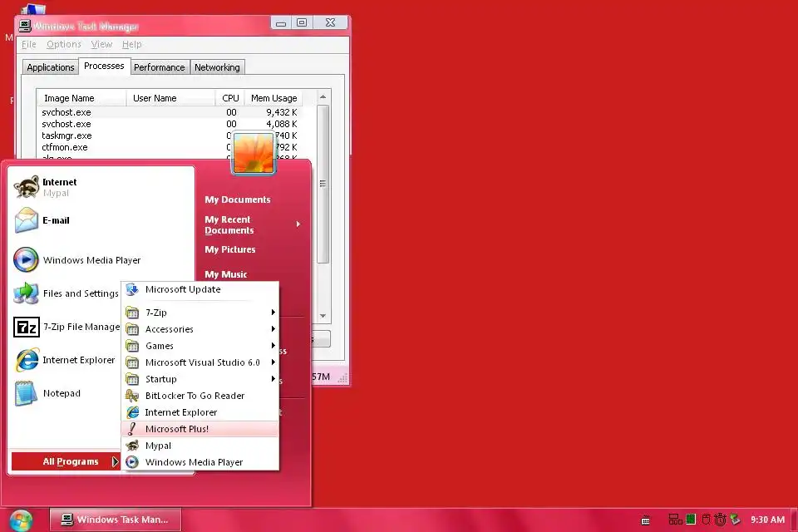Open Windows Media Player in All Programs list

[x=200, y=462]
